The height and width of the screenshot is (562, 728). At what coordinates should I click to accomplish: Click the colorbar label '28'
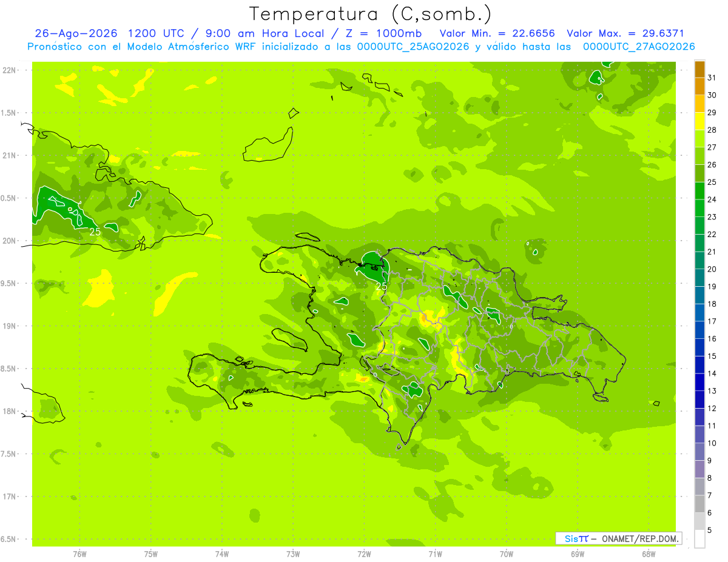tap(712, 130)
